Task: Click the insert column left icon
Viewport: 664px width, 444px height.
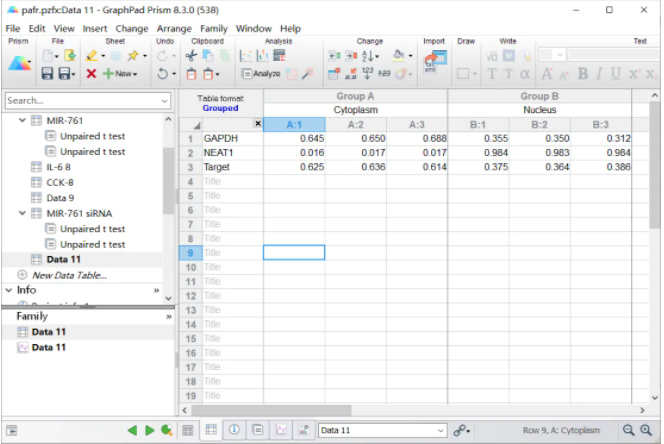Action: [334, 56]
